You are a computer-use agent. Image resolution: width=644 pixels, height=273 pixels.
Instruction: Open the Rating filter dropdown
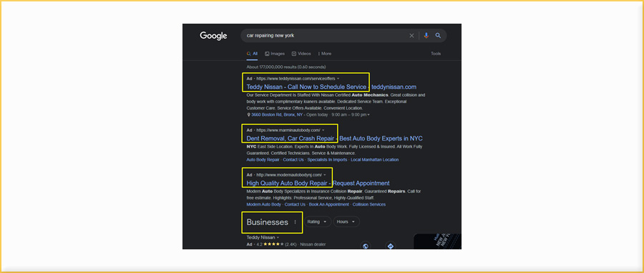318,221
